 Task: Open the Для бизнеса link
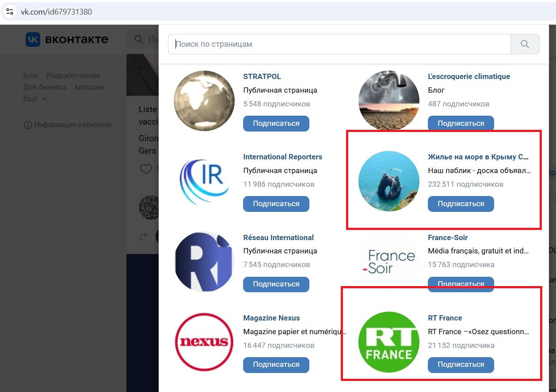pos(45,87)
